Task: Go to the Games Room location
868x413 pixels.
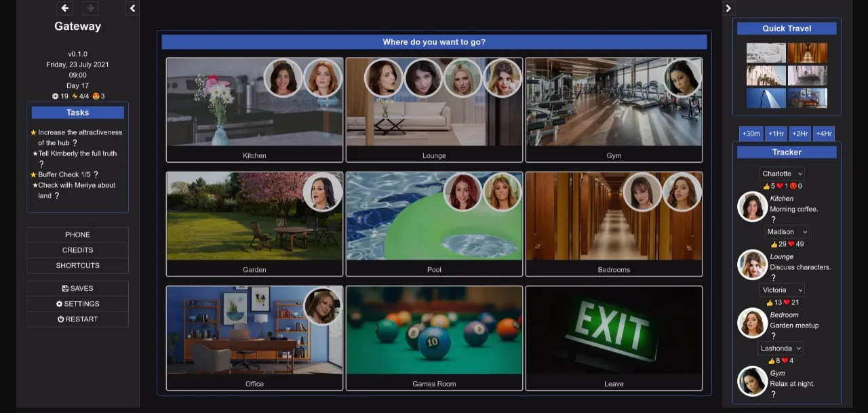Action: (434, 338)
